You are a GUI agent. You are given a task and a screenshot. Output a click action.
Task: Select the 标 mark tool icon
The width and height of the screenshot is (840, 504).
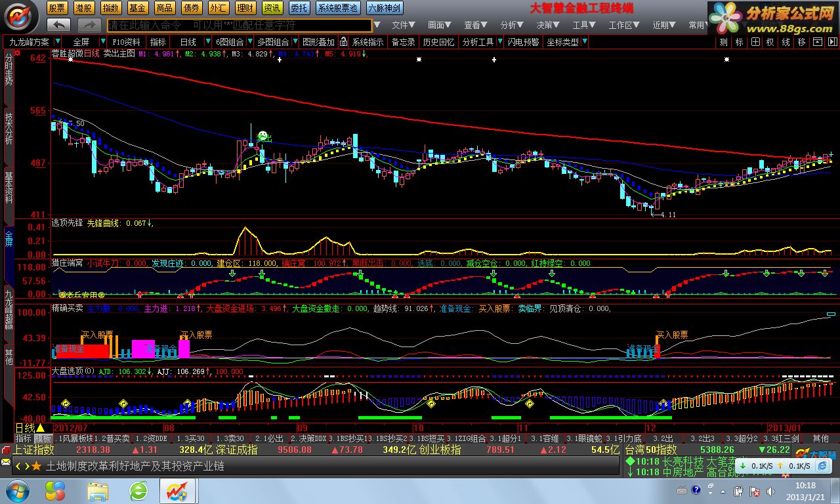pyautogui.click(x=740, y=41)
